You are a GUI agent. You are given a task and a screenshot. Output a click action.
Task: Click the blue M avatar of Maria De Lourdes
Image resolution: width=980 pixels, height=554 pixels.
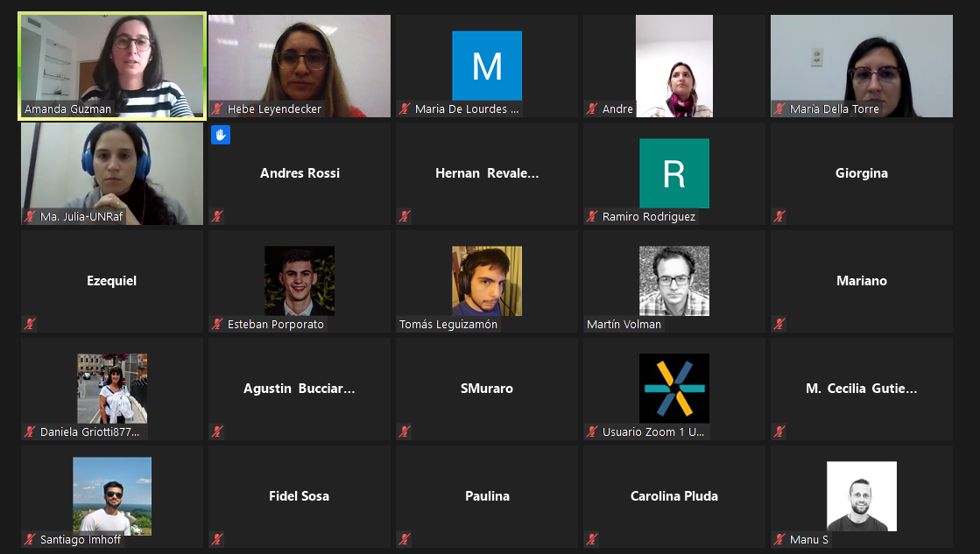click(x=487, y=66)
